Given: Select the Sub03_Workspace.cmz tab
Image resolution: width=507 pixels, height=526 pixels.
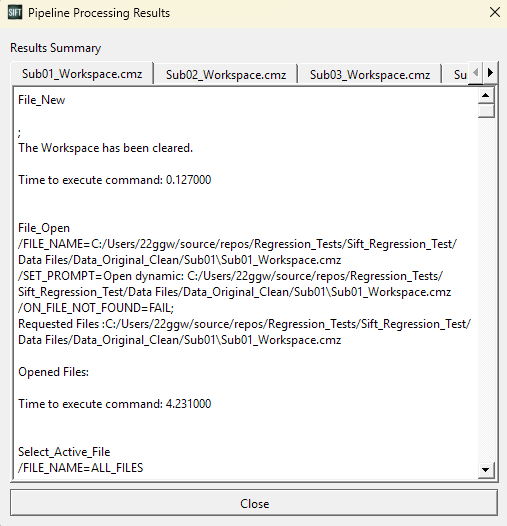Looking at the screenshot, I should click(370, 74).
